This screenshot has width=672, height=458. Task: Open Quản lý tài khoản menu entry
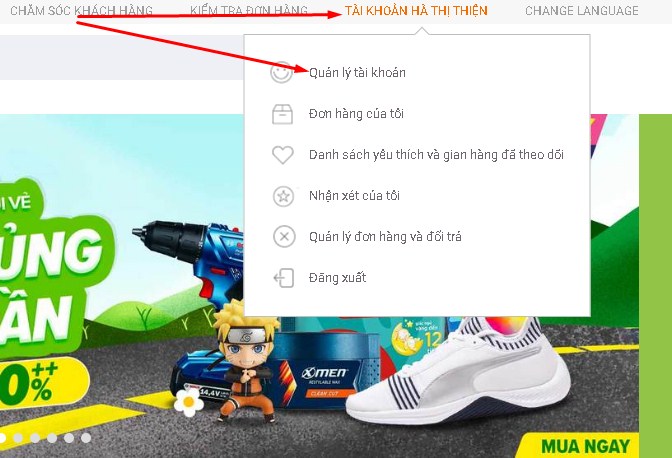coord(357,73)
